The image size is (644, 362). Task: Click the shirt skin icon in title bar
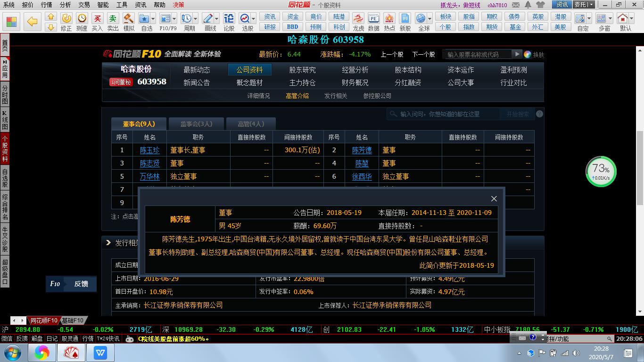pos(541,5)
